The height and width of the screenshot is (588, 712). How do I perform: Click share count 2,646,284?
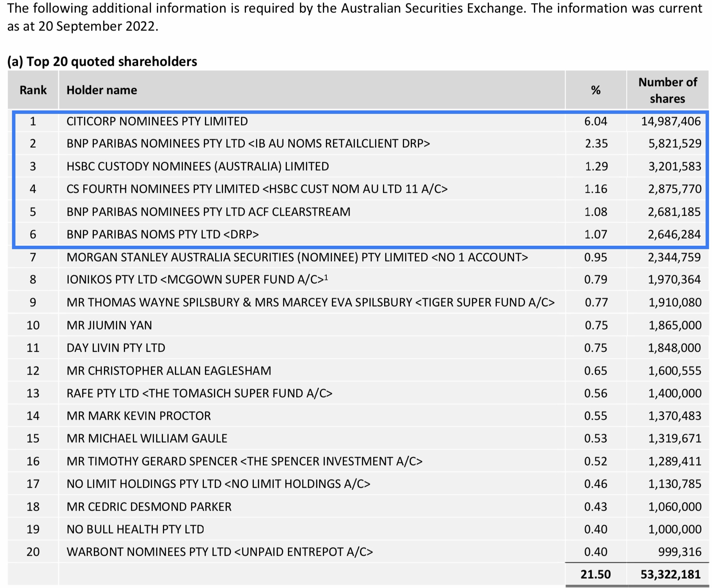[674, 234]
